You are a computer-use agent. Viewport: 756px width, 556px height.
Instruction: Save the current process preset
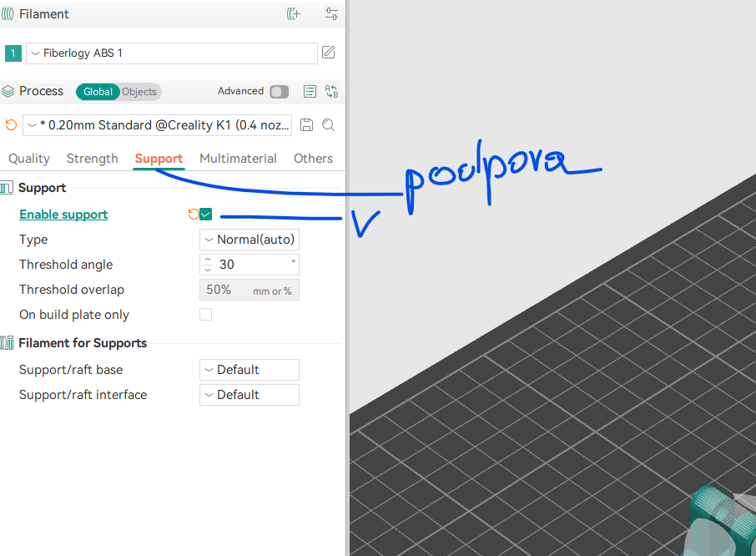click(306, 125)
